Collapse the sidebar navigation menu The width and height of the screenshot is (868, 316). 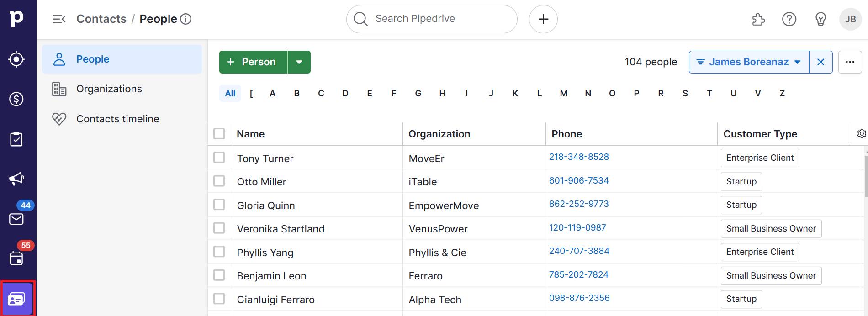(59, 19)
